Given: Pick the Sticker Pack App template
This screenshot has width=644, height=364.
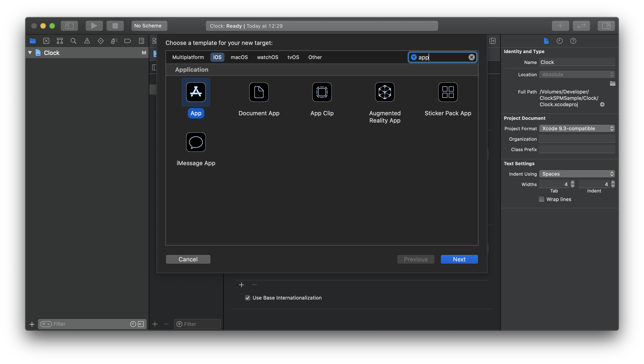Looking at the screenshot, I should 448,92.
